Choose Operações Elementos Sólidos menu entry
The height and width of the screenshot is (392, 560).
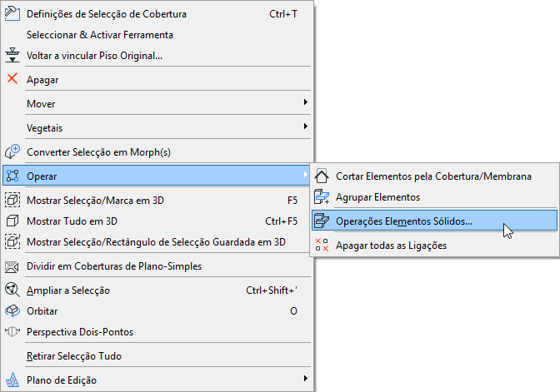(403, 221)
